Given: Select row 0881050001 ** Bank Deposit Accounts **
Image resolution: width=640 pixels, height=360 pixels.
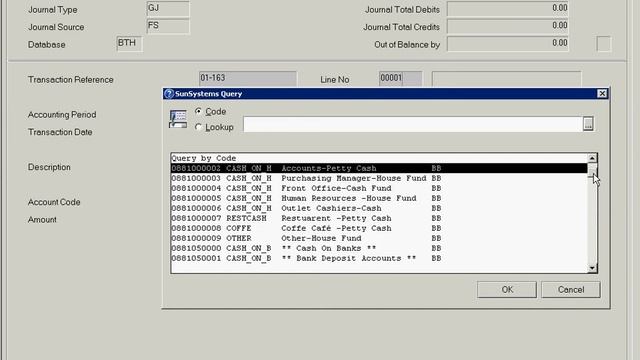Looking at the screenshot, I should pyautogui.click(x=379, y=258).
